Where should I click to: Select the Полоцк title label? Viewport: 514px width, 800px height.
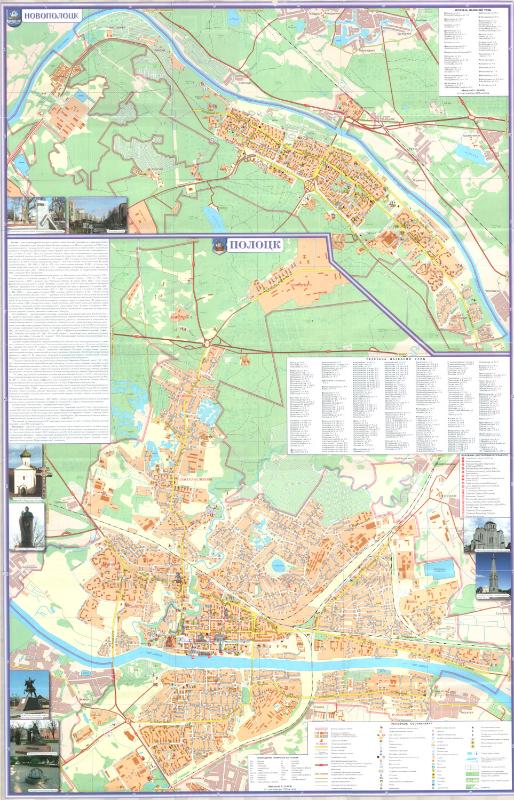255,245
